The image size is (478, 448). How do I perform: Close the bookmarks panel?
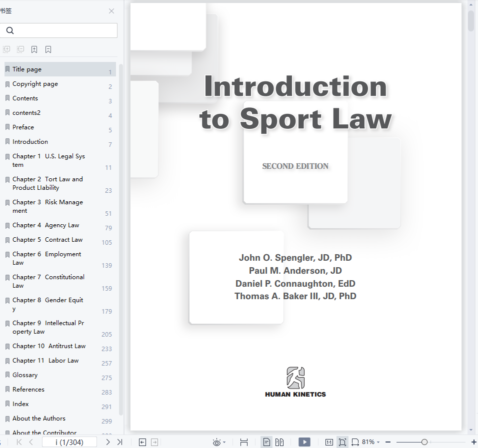pyautogui.click(x=111, y=11)
